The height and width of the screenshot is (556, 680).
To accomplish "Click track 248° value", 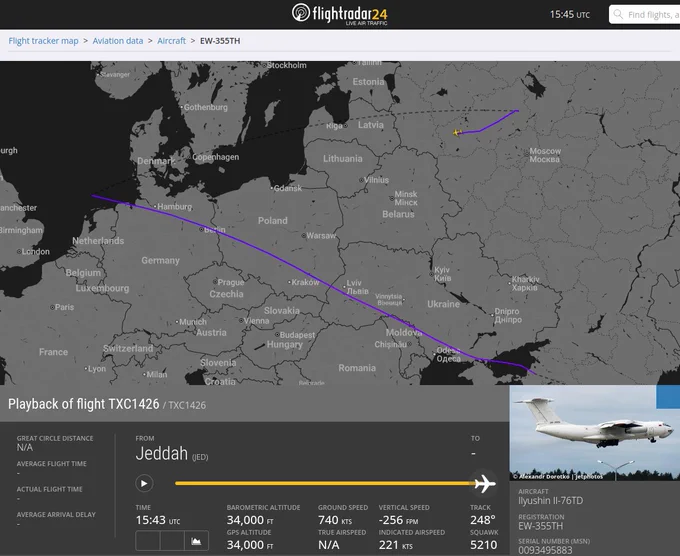I will pyautogui.click(x=482, y=520).
